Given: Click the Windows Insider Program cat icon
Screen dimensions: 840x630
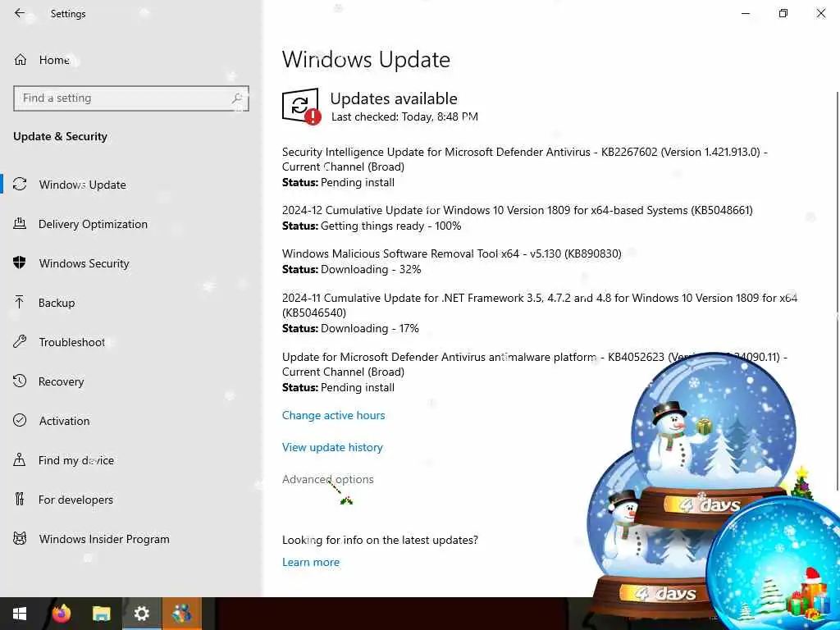Looking at the screenshot, I should pos(20,538).
